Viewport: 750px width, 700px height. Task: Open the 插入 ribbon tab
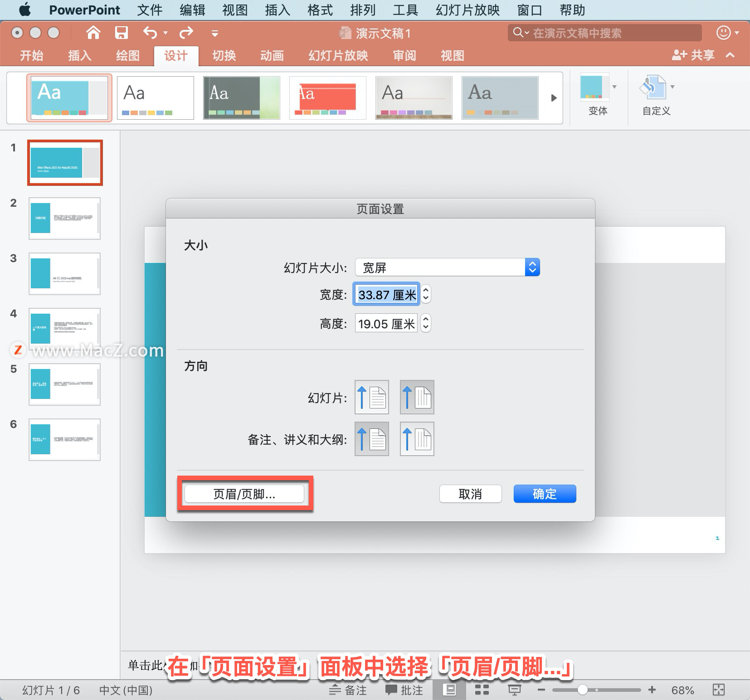(x=80, y=56)
